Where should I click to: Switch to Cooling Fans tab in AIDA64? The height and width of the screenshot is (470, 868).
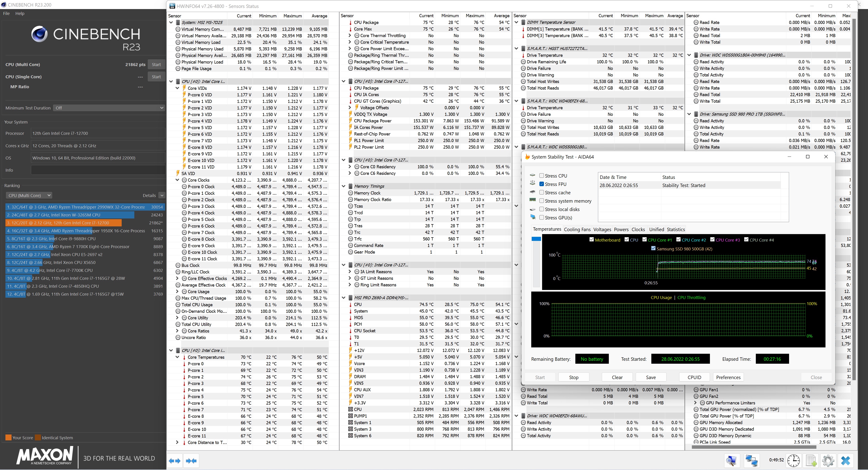coord(577,229)
